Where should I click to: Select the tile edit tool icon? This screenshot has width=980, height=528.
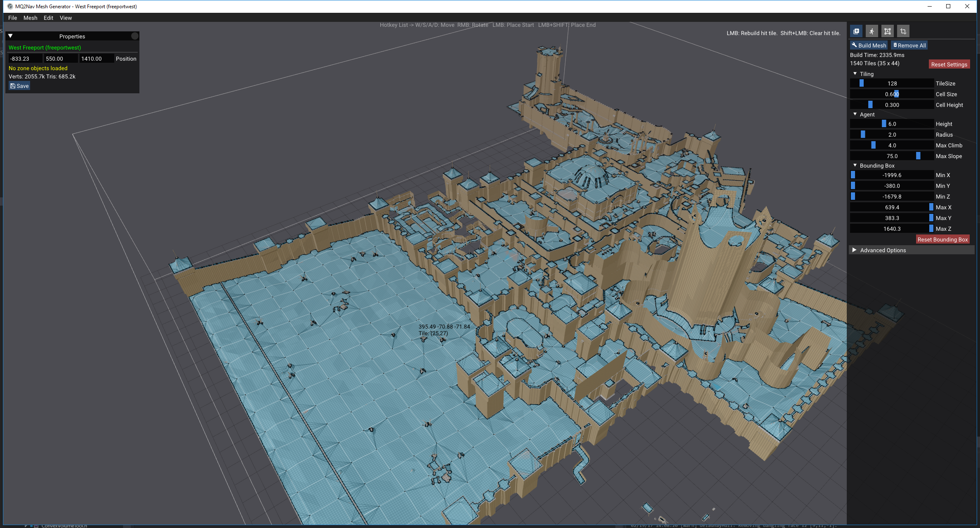coord(856,31)
